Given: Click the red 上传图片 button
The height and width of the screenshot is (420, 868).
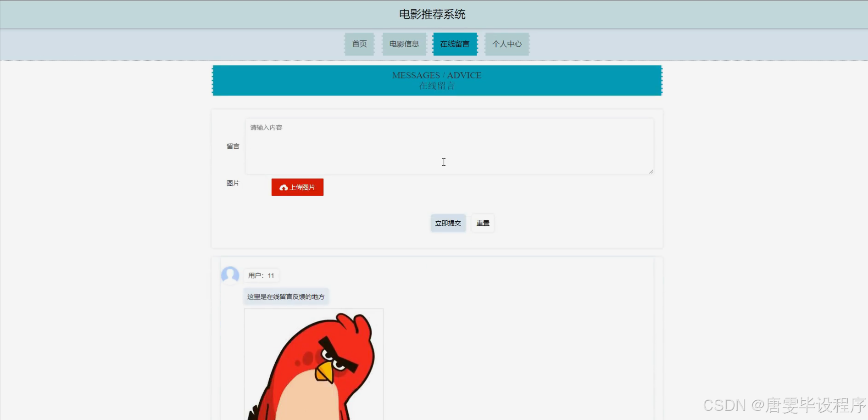Looking at the screenshot, I should coord(297,187).
